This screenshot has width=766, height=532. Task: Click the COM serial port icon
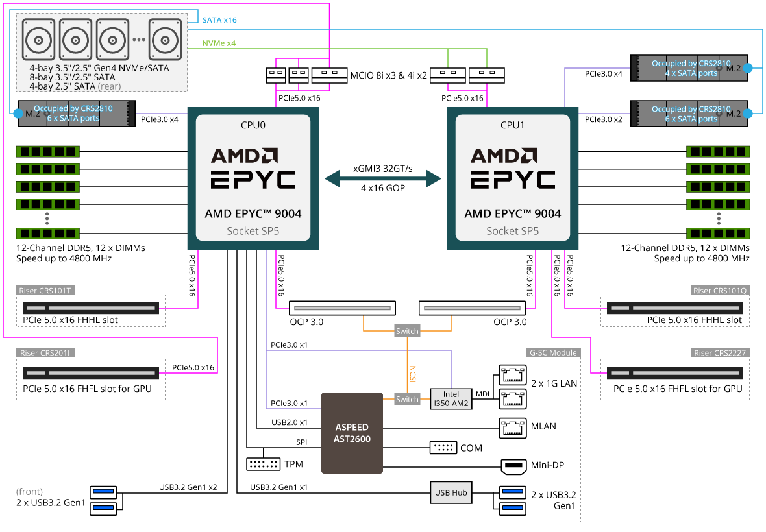[443, 448]
